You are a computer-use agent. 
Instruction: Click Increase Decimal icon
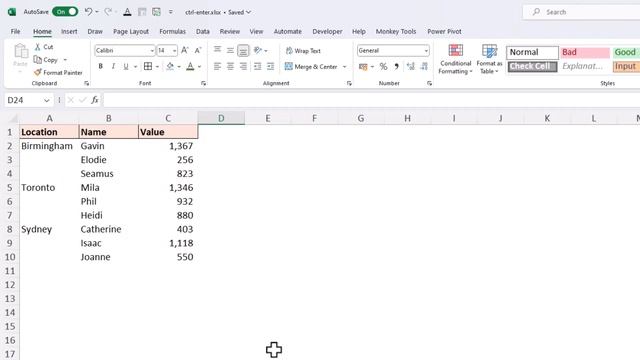411,67
